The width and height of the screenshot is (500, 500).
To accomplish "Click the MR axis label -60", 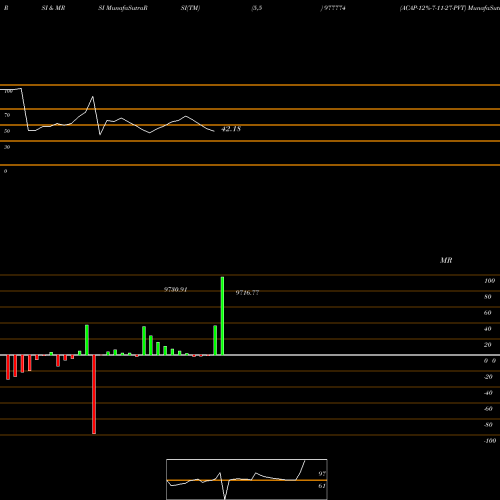I will [x=488, y=409].
